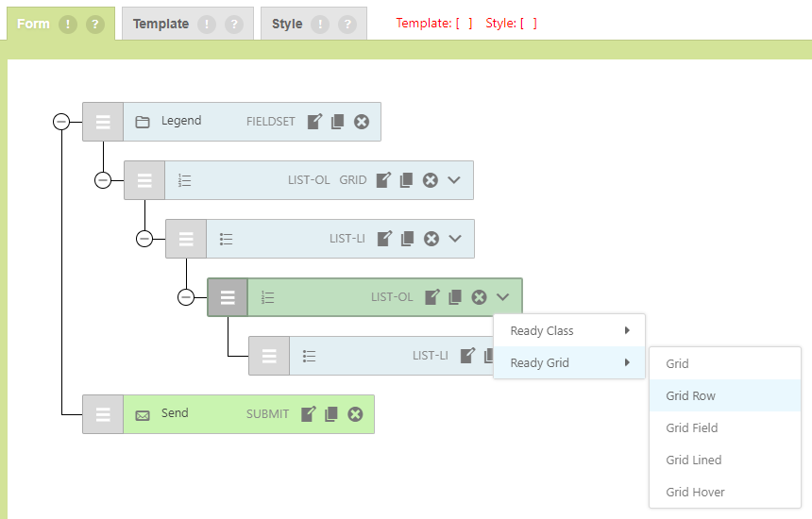
Task: Choose Grid Hover in the submenu
Action: pos(695,493)
